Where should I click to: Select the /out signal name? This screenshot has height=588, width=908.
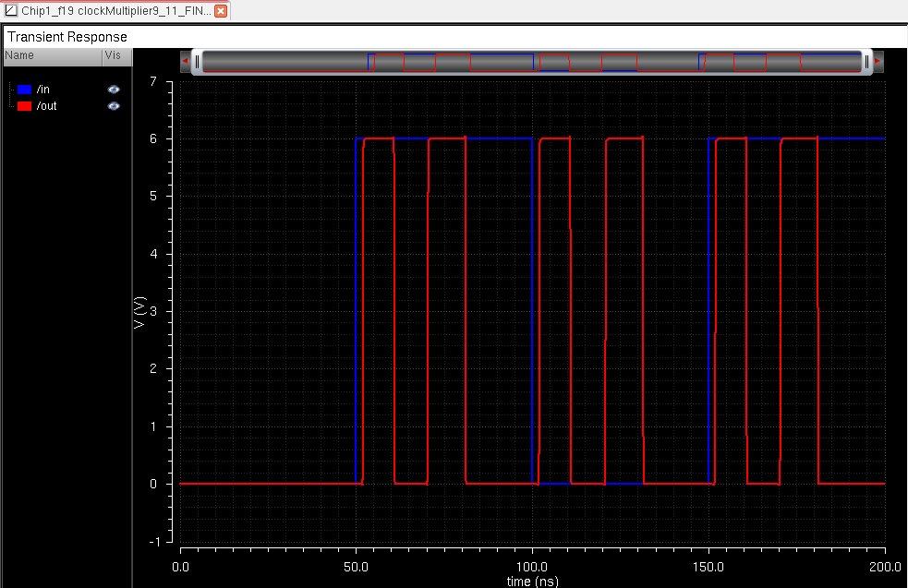point(47,106)
